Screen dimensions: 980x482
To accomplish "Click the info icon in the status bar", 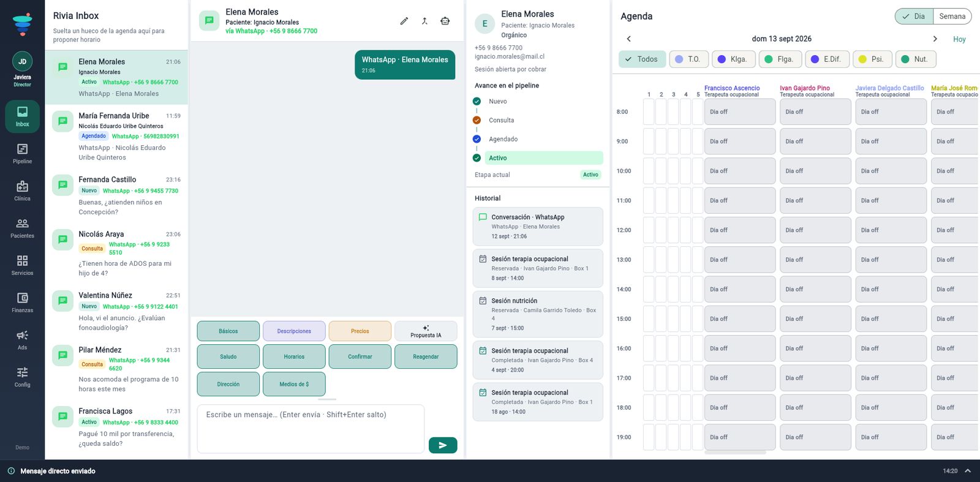I will pyautogui.click(x=11, y=471).
